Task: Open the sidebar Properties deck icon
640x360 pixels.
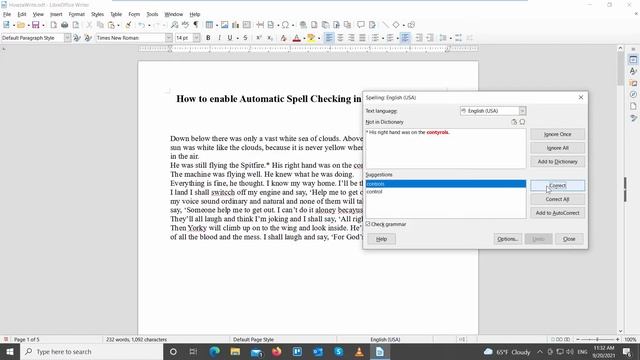Action: click(633, 59)
